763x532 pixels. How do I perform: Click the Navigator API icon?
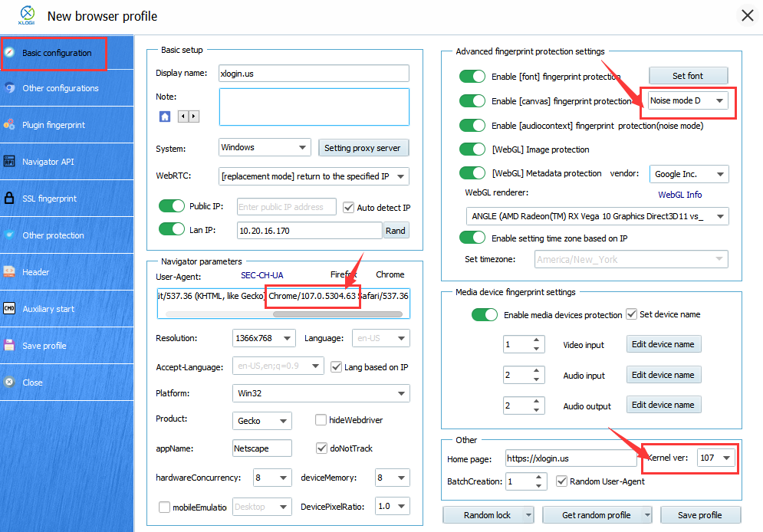tap(9, 161)
